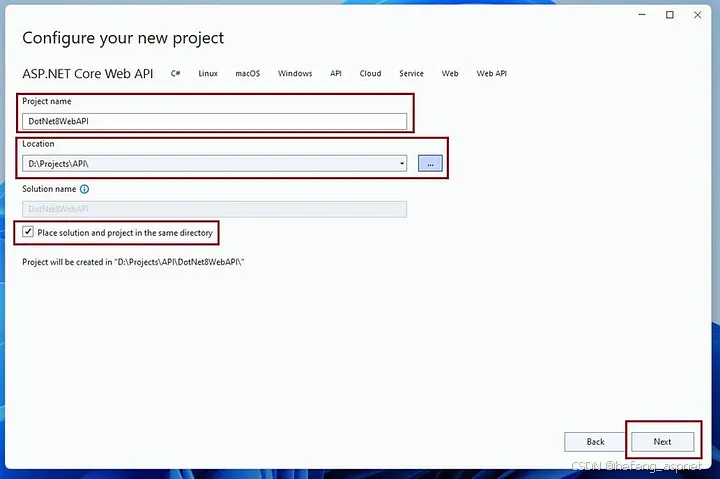Click the ASP.NET Core Web API template title
The image size is (720, 479).
tap(88, 74)
